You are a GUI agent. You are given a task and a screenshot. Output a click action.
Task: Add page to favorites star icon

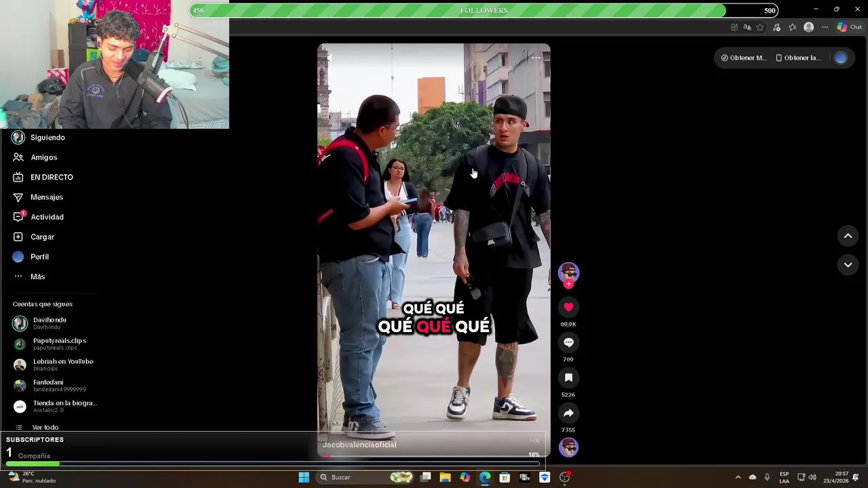(760, 27)
